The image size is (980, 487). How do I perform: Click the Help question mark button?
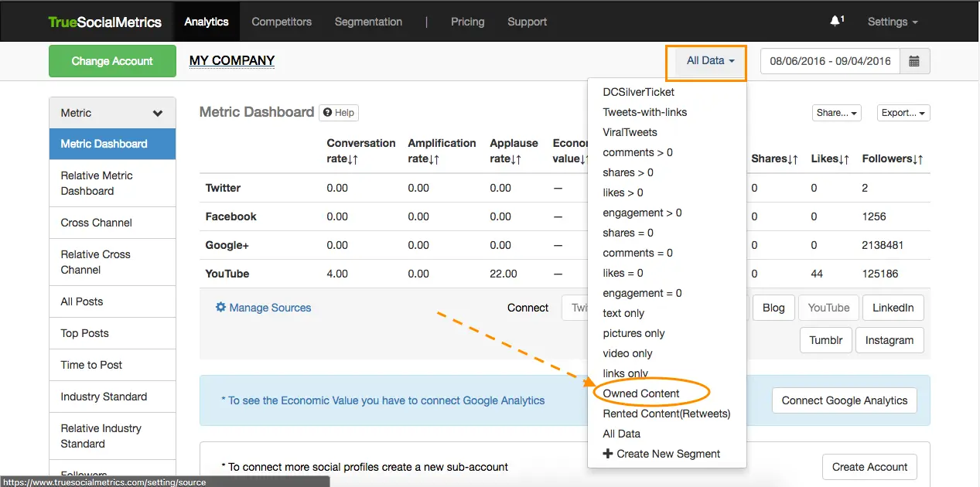(339, 113)
